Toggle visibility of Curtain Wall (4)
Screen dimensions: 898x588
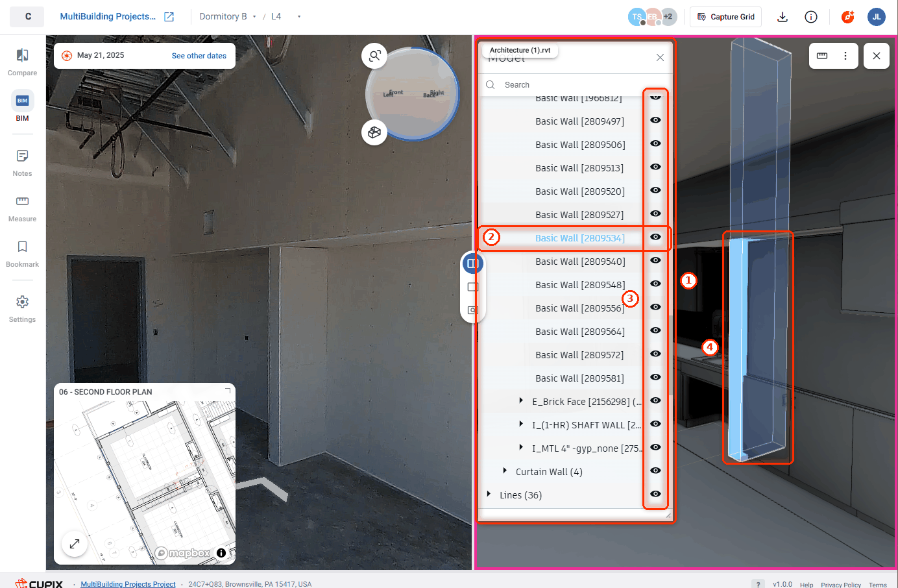[655, 471]
